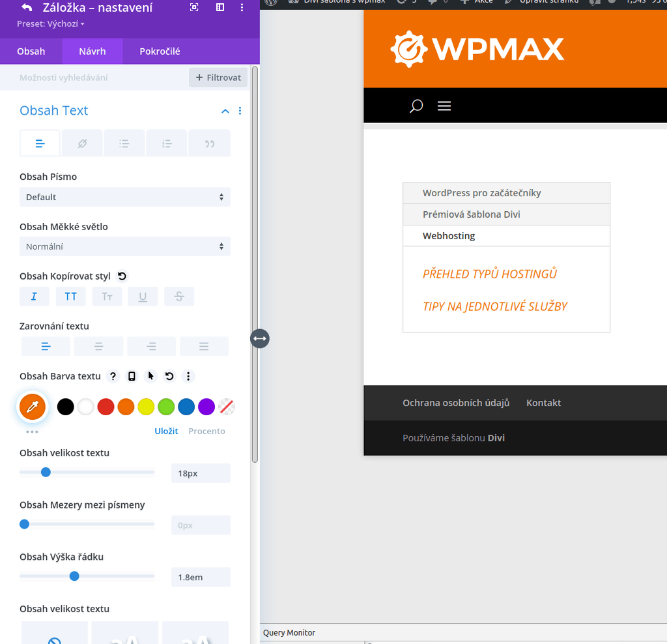Expand the settings modal to fullscreen

tap(194, 7)
